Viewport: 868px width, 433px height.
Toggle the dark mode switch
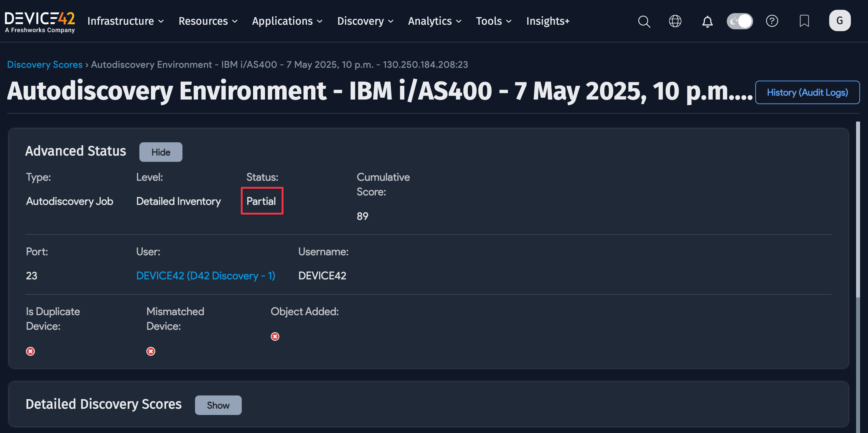point(740,21)
